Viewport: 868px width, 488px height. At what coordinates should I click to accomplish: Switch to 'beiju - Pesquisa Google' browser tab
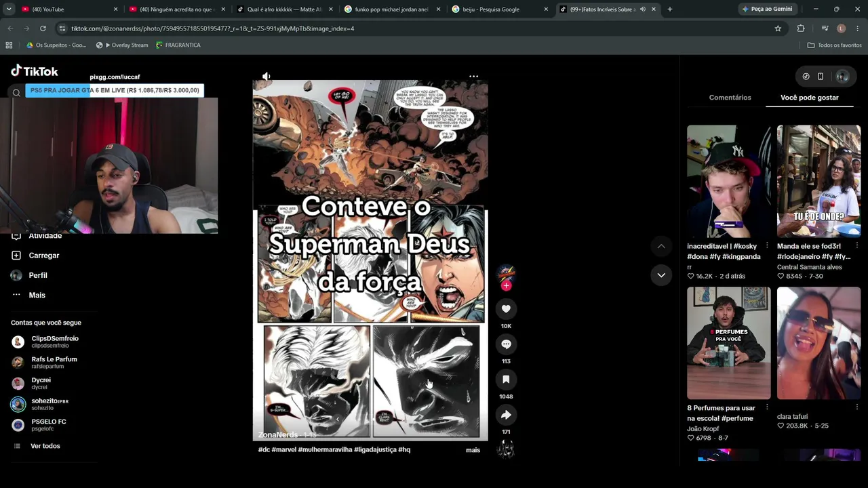point(500,9)
